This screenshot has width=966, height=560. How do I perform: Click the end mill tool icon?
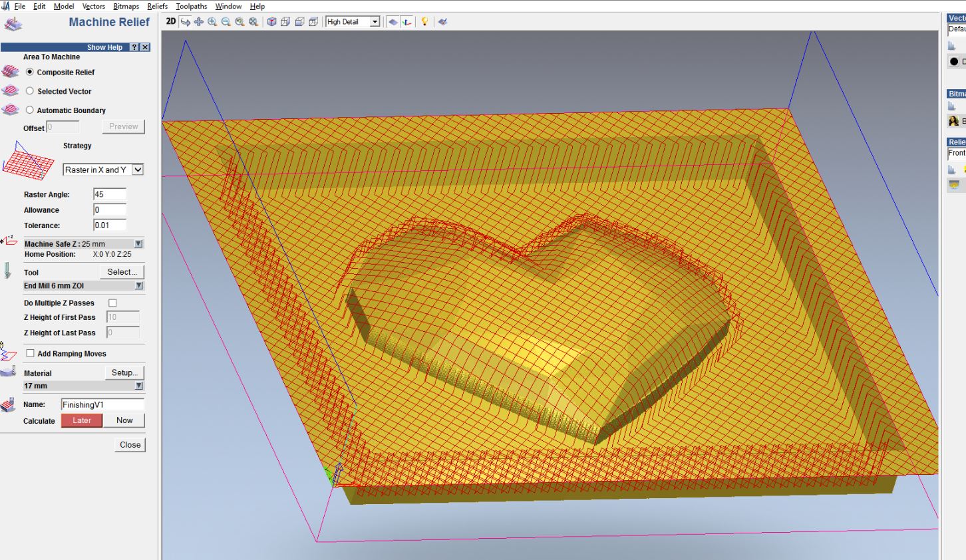point(7,270)
